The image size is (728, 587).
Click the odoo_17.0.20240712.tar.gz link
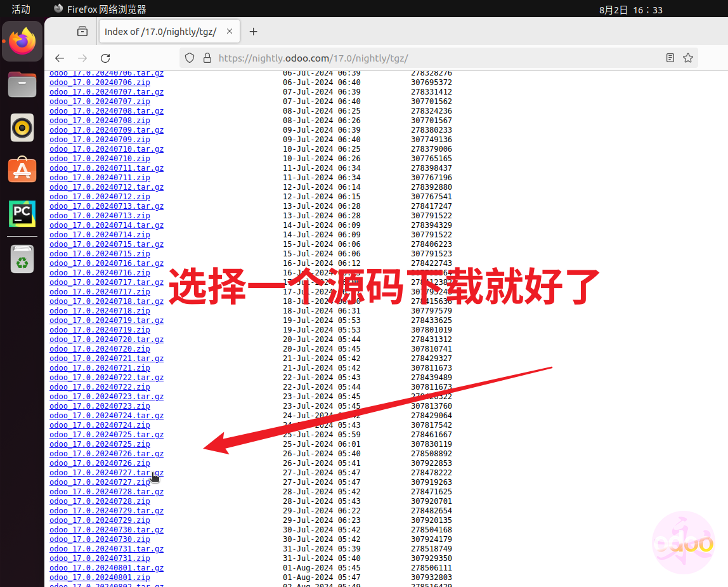(x=107, y=187)
